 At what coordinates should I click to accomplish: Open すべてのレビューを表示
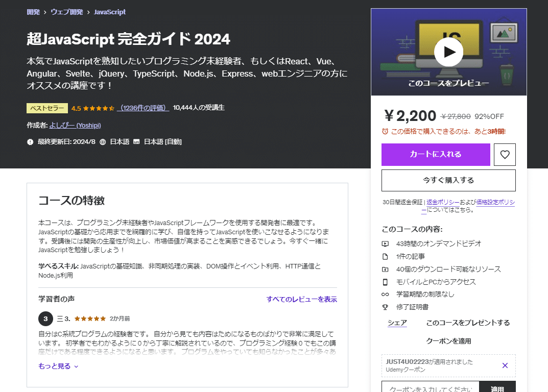click(300, 299)
